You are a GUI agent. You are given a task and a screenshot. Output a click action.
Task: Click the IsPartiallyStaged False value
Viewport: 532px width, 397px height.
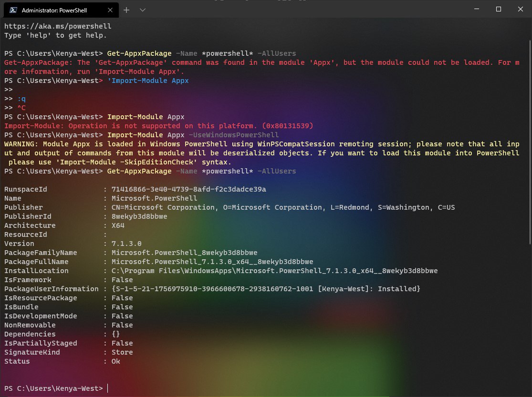pos(122,343)
